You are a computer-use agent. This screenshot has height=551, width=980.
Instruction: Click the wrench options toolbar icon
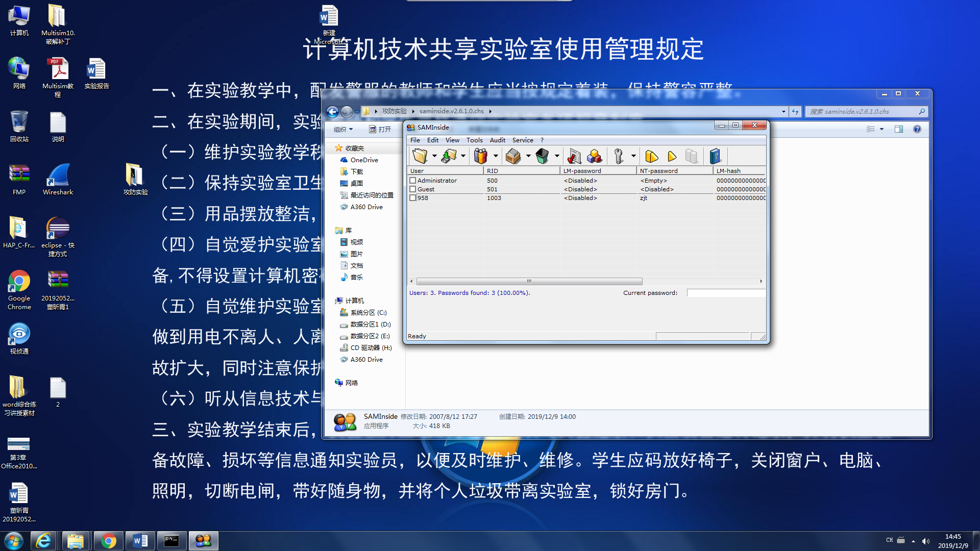[619, 156]
